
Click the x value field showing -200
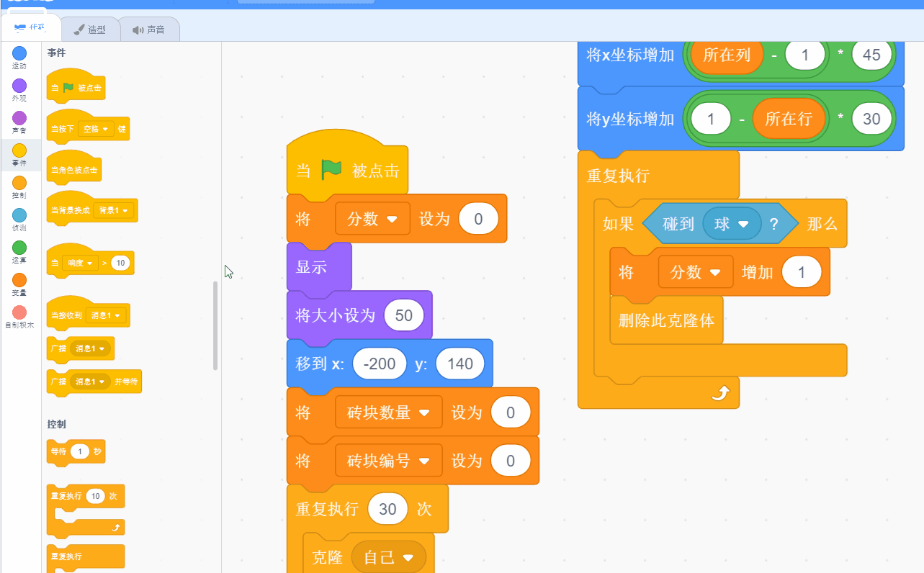click(x=379, y=364)
